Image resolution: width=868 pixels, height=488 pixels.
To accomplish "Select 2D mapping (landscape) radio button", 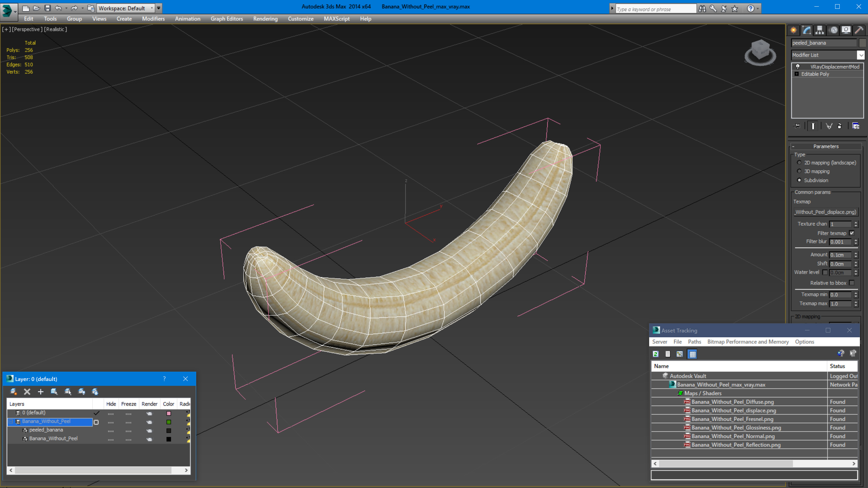I will pos(799,162).
